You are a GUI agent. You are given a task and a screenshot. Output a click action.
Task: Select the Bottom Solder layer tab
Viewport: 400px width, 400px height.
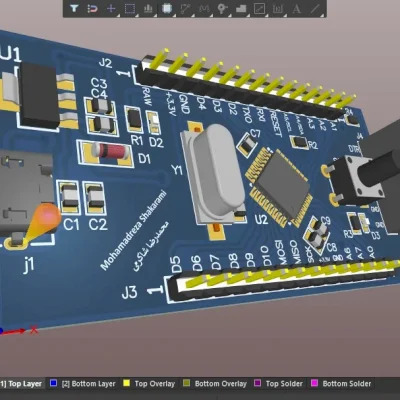[x=341, y=384]
